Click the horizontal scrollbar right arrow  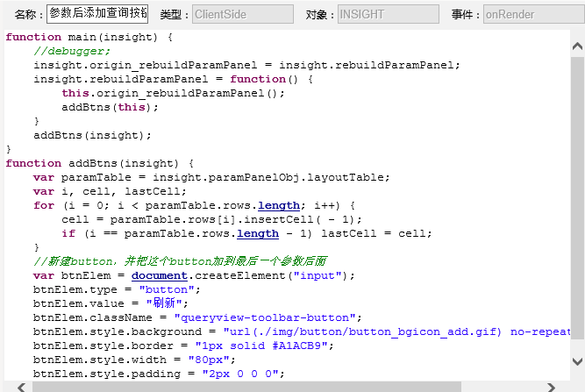pyautogui.click(x=551, y=387)
